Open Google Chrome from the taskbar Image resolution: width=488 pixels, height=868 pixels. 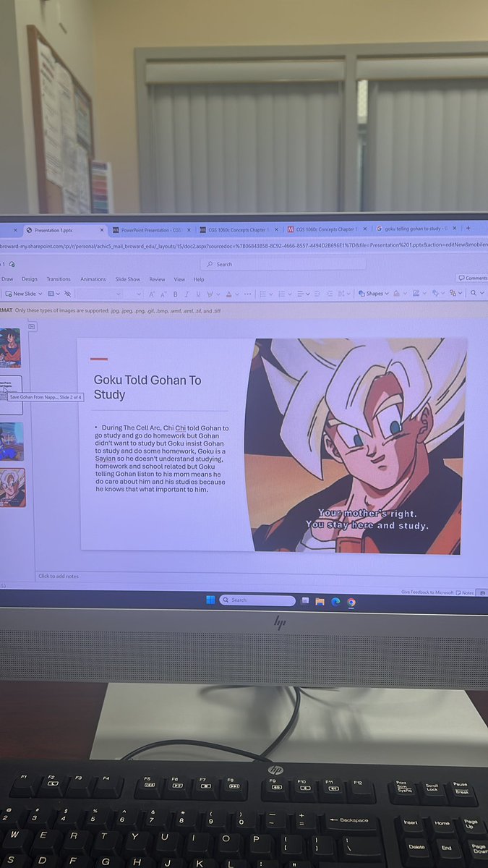pyautogui.click(x=351, y=602)
